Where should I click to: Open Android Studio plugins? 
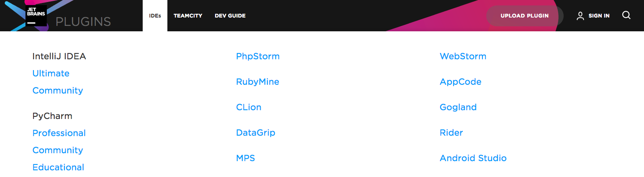coord(473,158)
